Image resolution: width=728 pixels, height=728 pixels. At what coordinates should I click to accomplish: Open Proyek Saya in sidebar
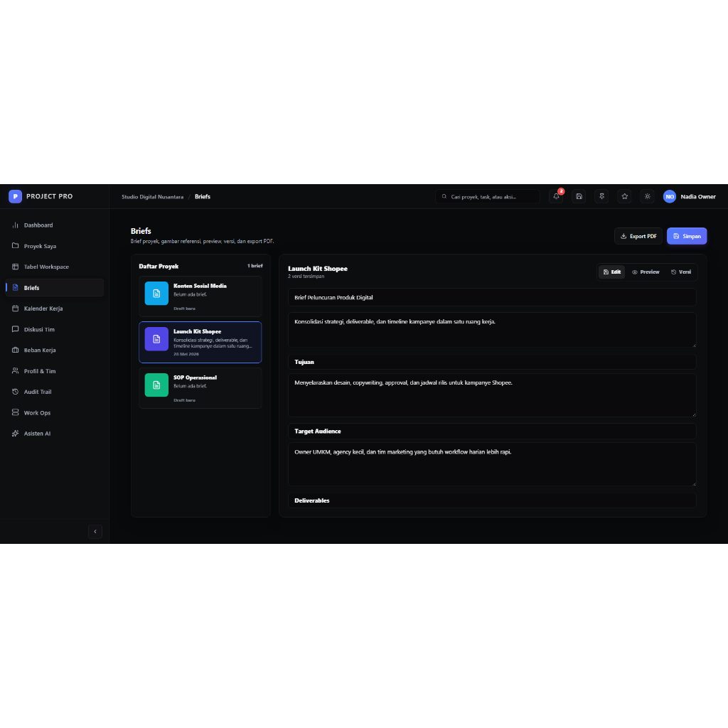pyautogui.click(x=55, y=246)
